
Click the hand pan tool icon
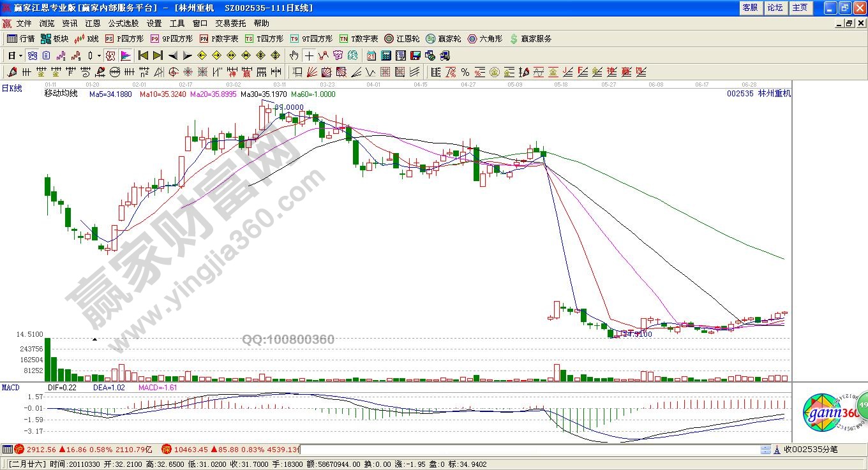coord(294,55)
